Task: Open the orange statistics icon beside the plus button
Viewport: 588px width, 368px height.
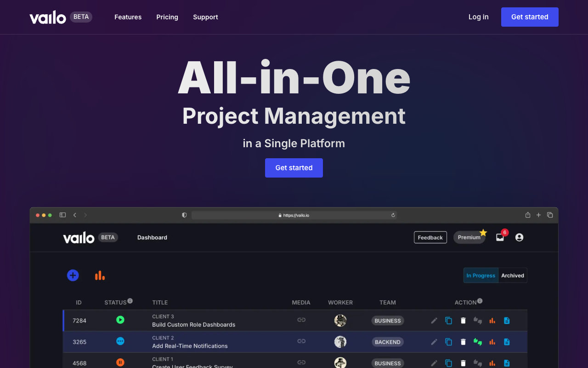Action: pos(100,275)
